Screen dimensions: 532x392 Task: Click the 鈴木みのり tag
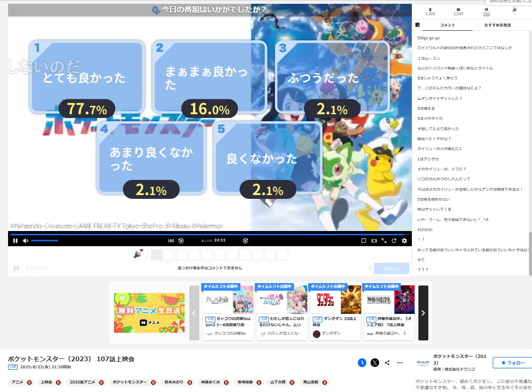click(174, 382)
